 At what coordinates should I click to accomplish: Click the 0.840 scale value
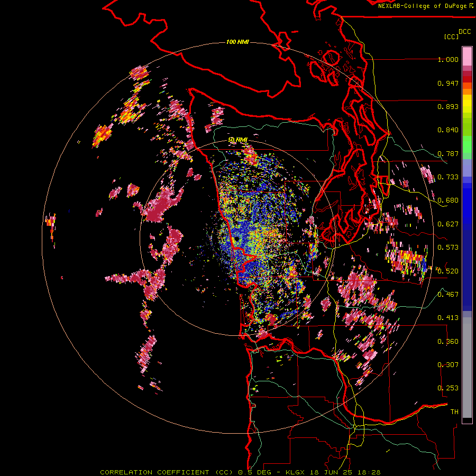(448, 130)
